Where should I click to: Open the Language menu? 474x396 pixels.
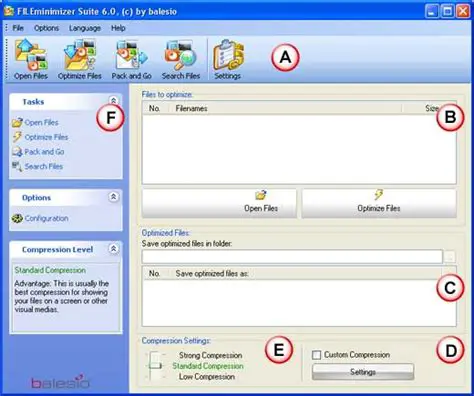[85, 28]
